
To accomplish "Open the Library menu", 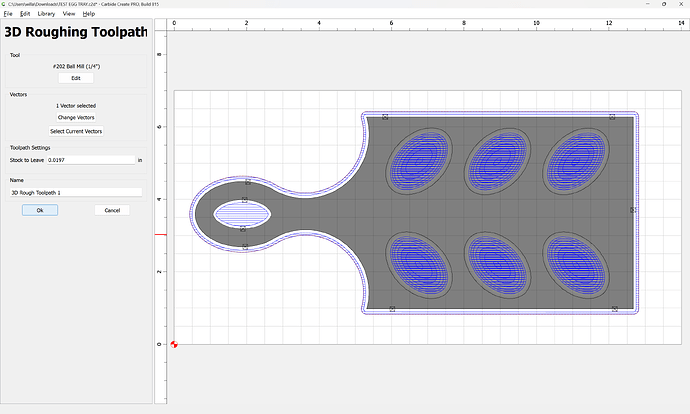I will pos(46,14).
